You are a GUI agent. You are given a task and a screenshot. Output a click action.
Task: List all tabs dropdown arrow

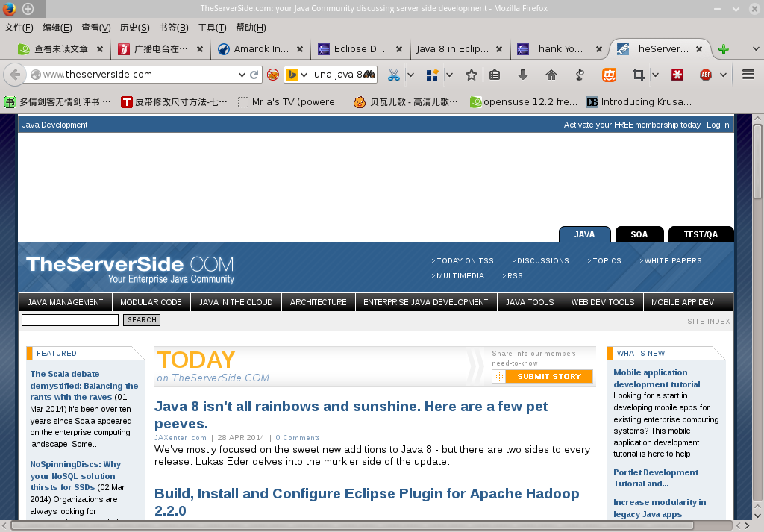[756, 48]
